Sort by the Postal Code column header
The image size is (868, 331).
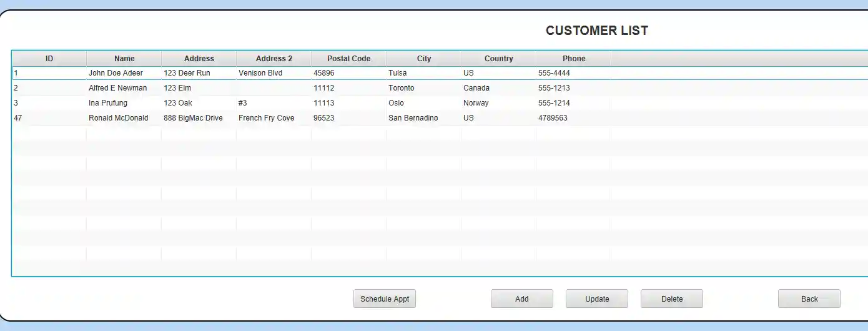point(349,58)
